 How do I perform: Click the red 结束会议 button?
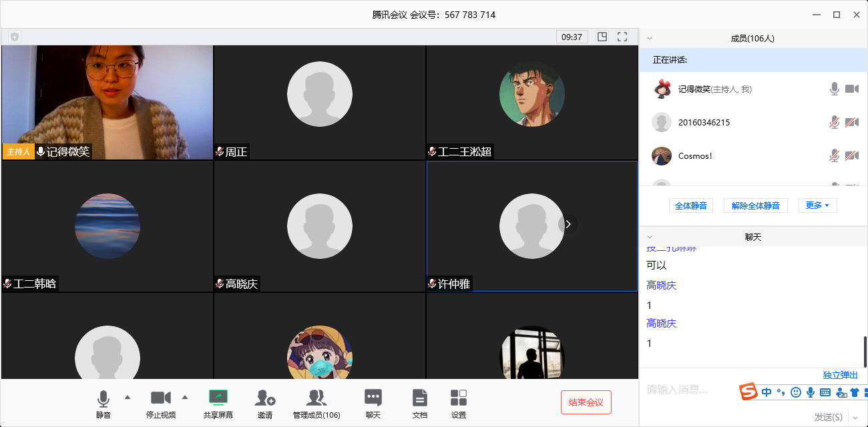586,402
